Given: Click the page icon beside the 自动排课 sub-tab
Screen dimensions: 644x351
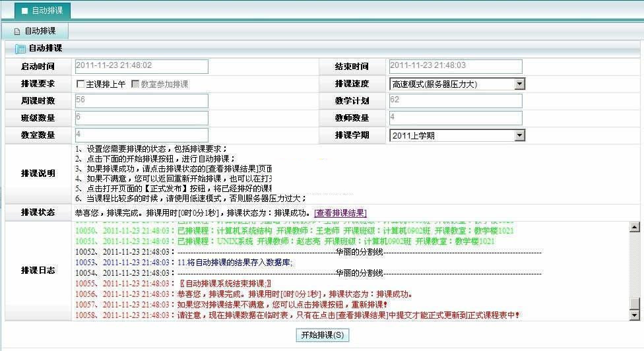Looking at the screenshot, I should coord(17,31).
